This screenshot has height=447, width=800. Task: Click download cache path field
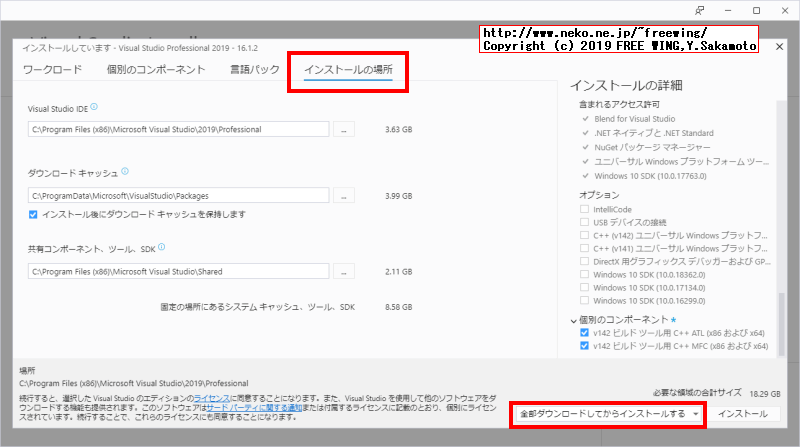179,196
